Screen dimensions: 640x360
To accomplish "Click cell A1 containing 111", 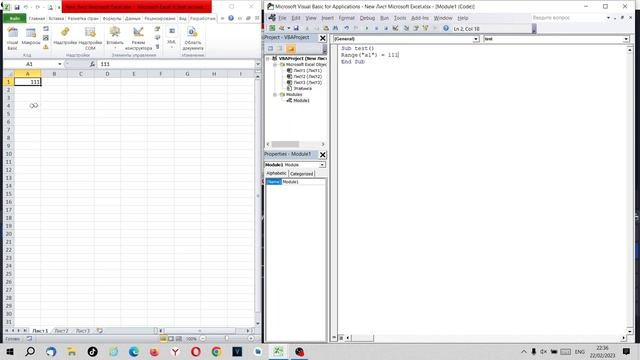I will (27, 82).
